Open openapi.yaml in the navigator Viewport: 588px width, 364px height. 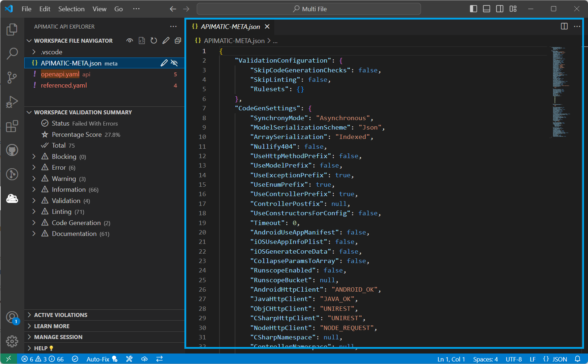(x=104, y=74)
